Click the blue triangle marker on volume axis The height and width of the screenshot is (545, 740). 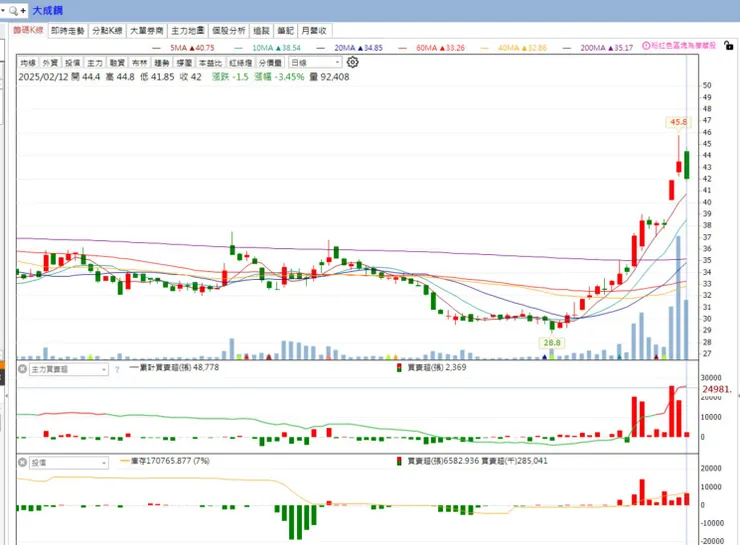click(x=545, y=357)
